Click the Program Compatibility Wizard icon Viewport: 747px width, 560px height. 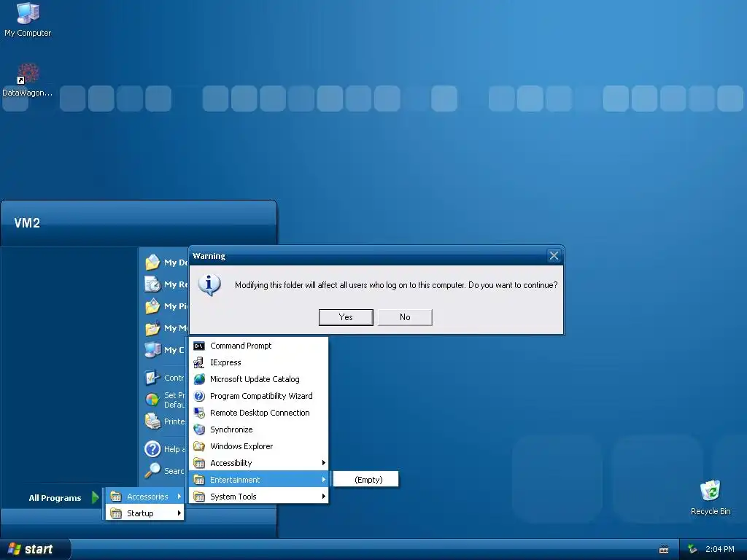199,396
